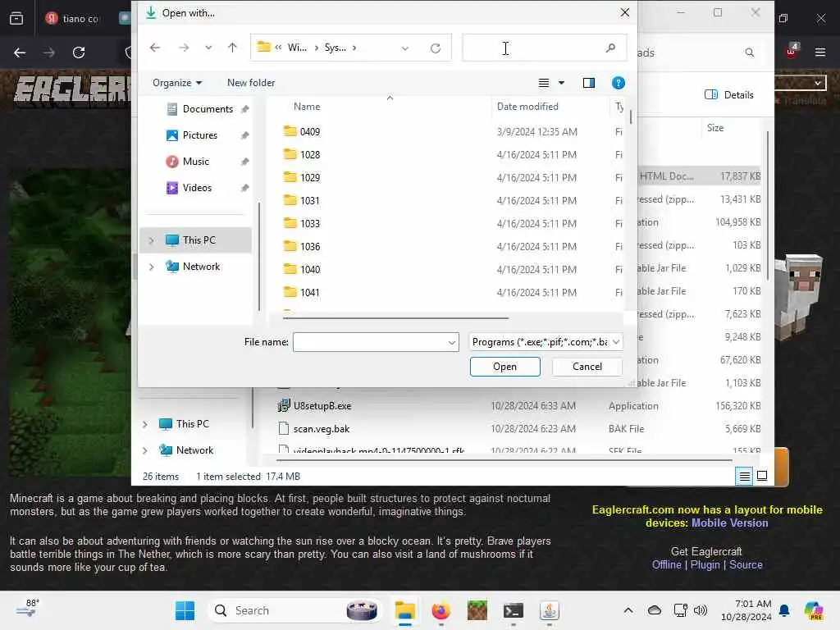Open the Plugin link

coord(705,564)
